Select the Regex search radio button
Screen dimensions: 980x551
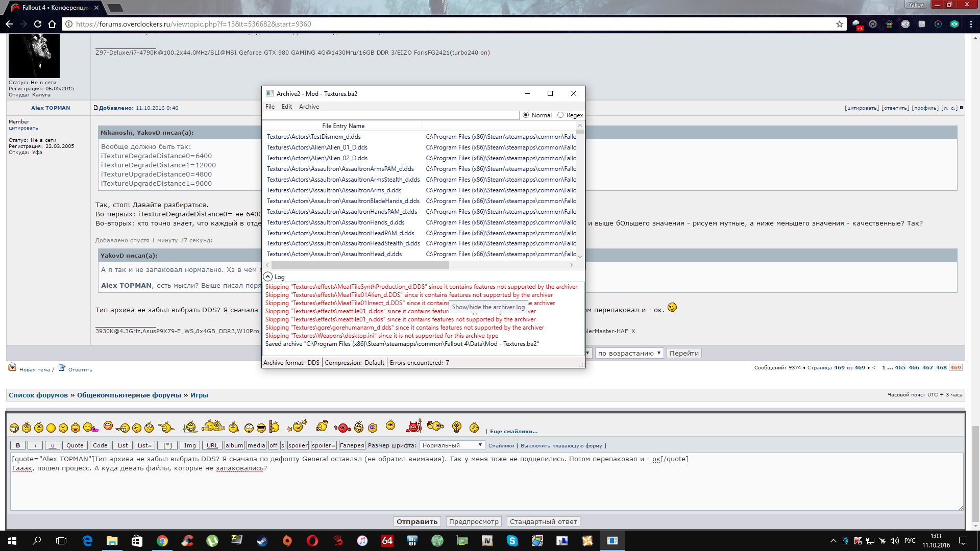(x=560, y=115)
